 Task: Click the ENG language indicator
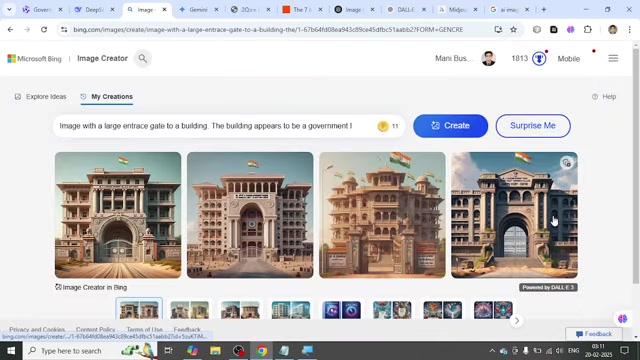573,351
